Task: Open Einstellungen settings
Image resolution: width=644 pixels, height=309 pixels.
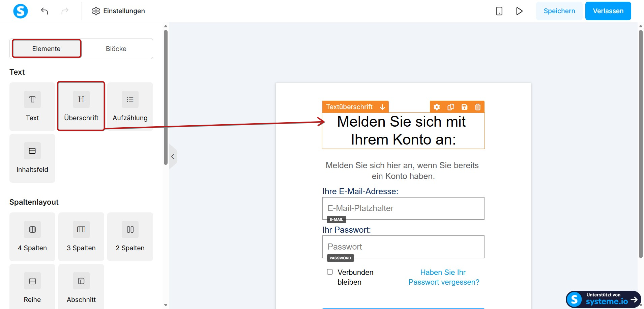Action: pos(118,11)
